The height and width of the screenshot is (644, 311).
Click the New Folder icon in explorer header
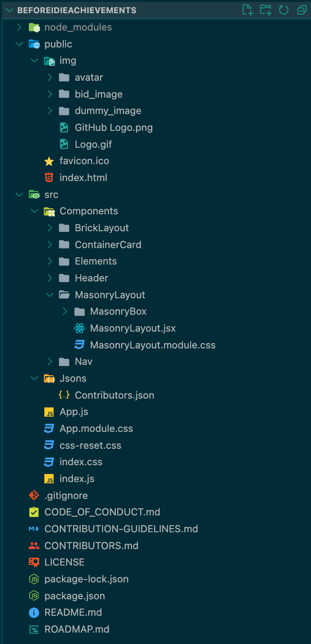tap(265, 10)
